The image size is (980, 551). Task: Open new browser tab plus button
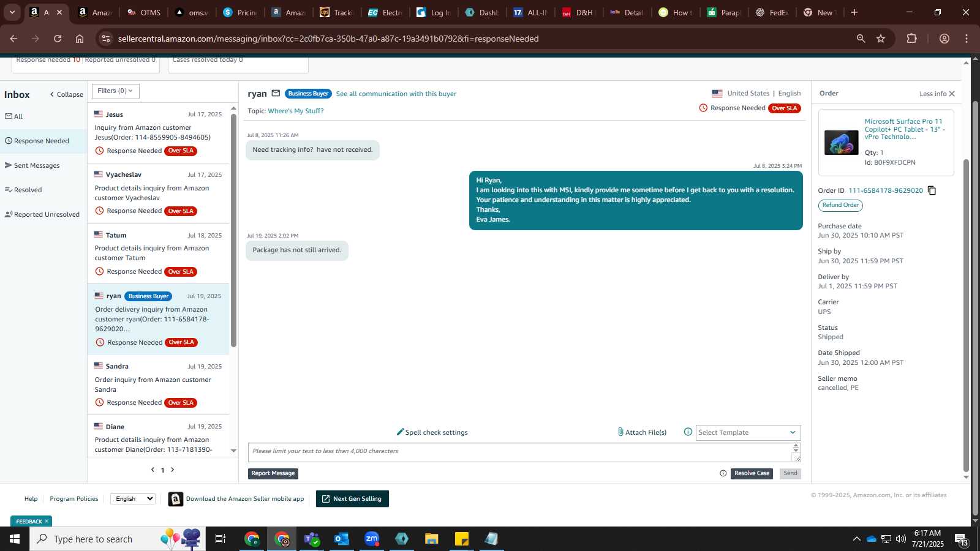point(854,12)
